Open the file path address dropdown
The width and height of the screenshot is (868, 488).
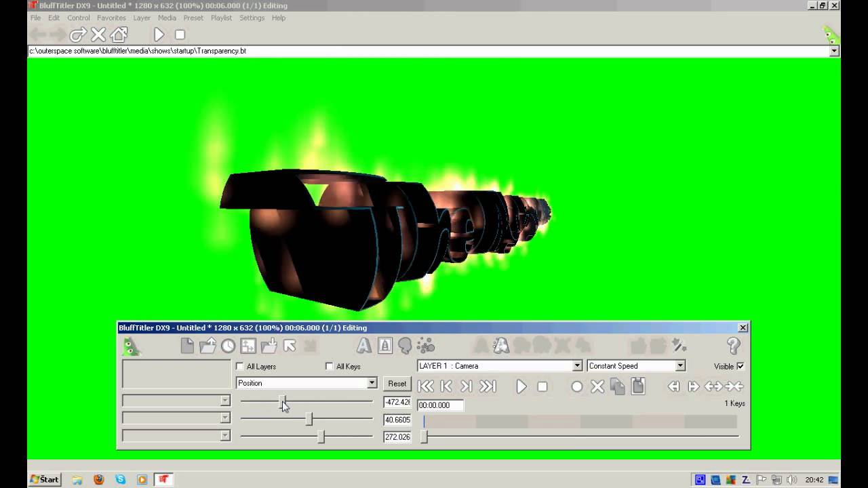point(834,51)
